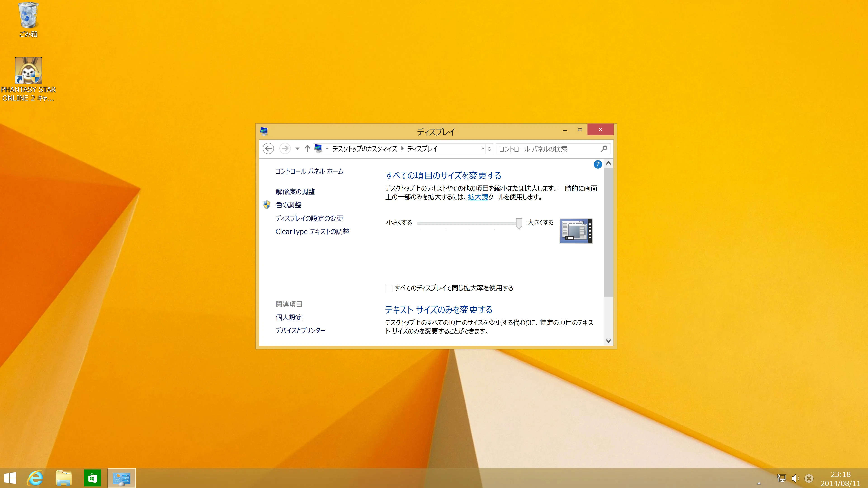Open the Windows Store taskbar icon

tap(92, 478)
